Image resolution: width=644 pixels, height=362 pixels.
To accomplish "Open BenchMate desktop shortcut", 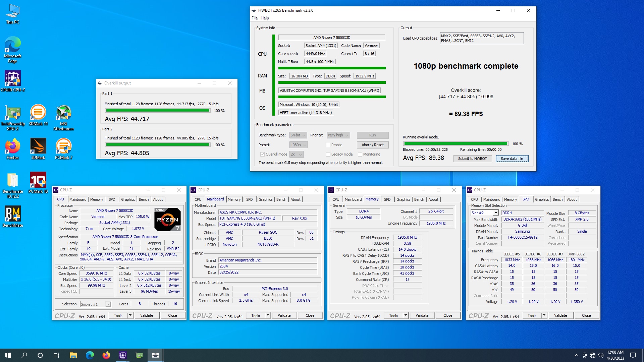I will click(13, 217).
